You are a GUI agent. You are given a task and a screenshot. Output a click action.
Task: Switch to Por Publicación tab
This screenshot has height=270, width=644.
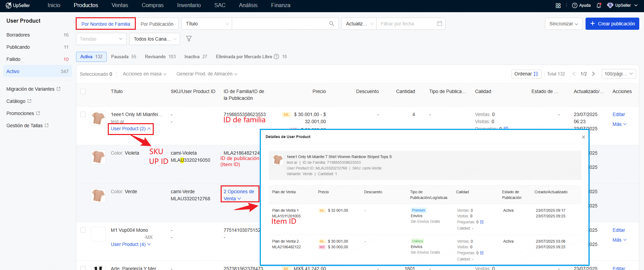[157, 24]
